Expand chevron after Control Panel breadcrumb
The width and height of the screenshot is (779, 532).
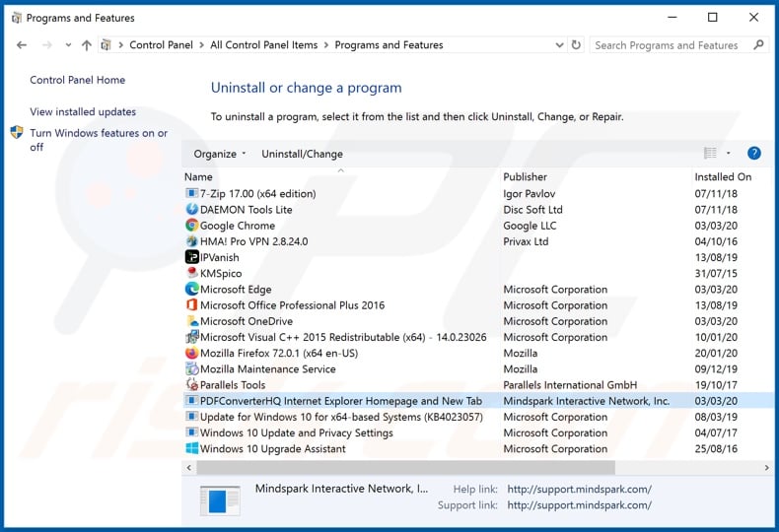(202, 45)
